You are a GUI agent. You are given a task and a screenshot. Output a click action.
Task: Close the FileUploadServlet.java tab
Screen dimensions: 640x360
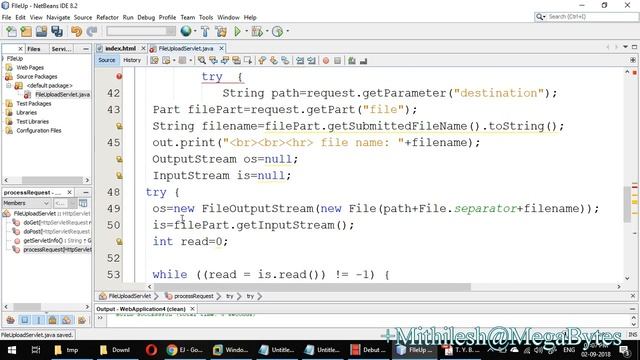tap(222, 48)
